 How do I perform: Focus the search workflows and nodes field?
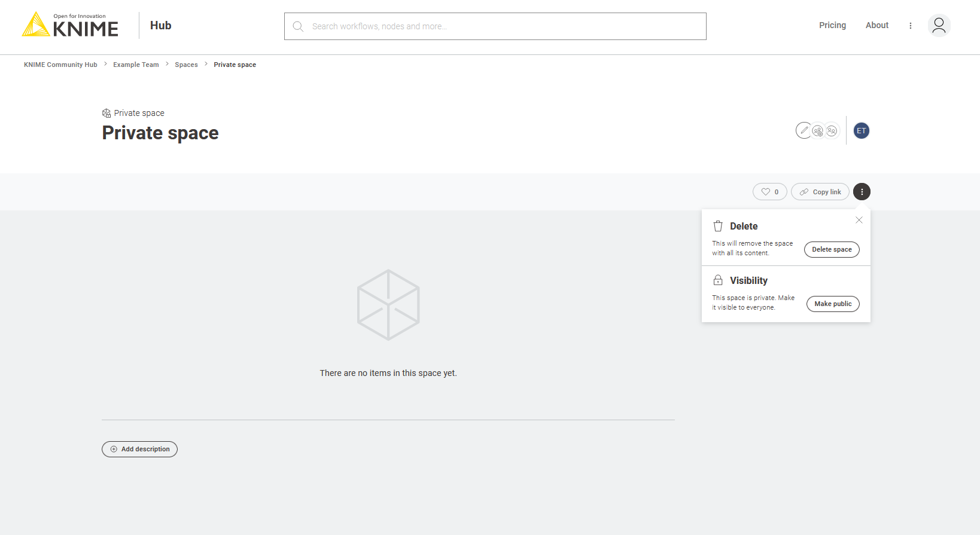(x=495, y=26)
